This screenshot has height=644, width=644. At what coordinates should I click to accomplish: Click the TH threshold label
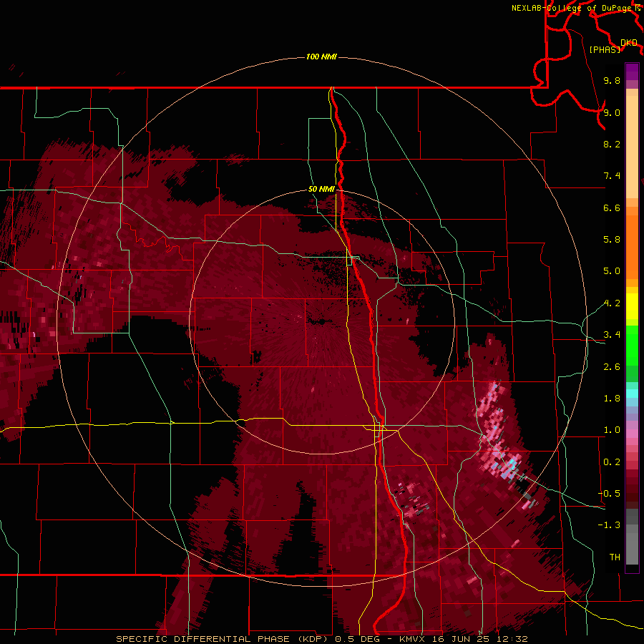coord(615,557)
